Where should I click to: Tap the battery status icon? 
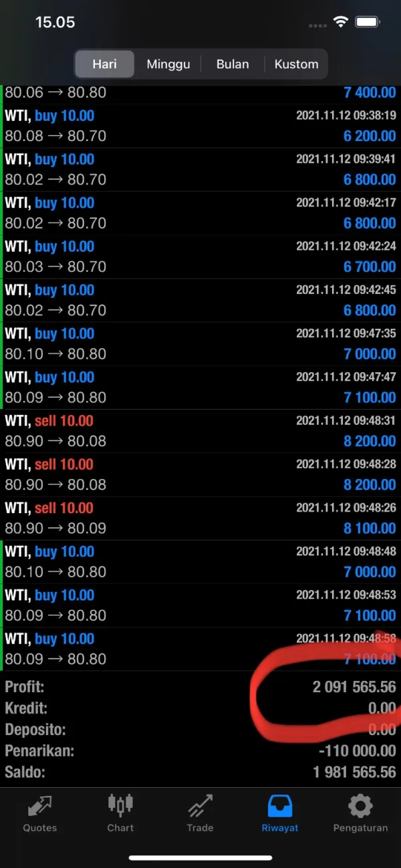368,22
